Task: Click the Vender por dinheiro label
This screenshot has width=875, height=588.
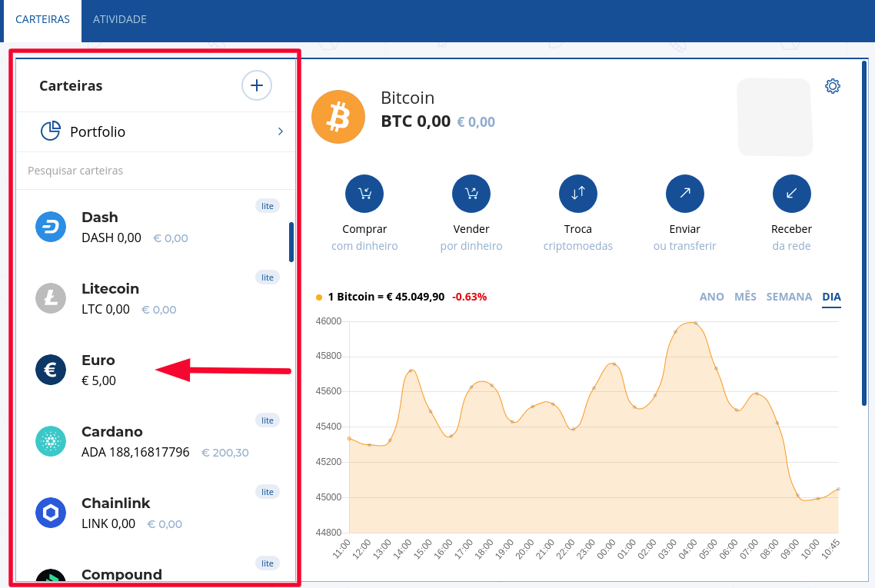Action: [x=471, y=238]
